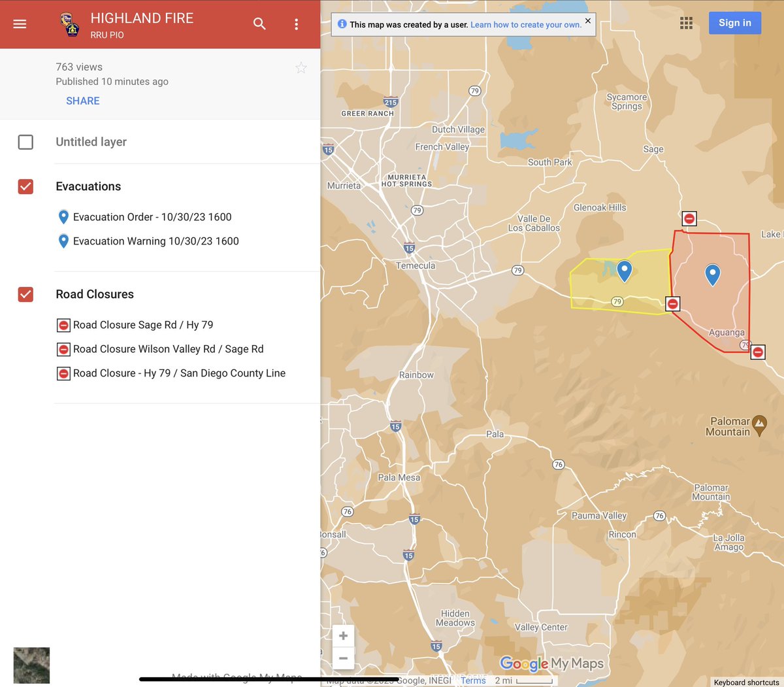
Task: Open the map search tool
Action: pyautogui.click(x=259, y=24)
